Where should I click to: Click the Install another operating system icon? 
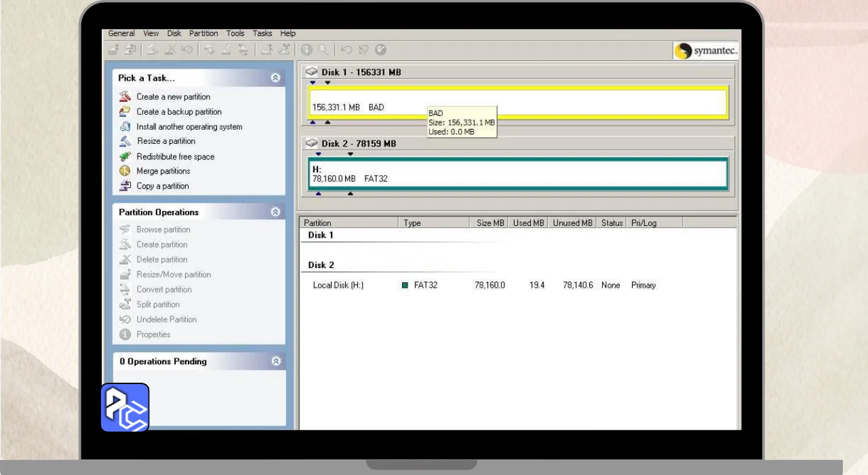(x=125, y=127)
